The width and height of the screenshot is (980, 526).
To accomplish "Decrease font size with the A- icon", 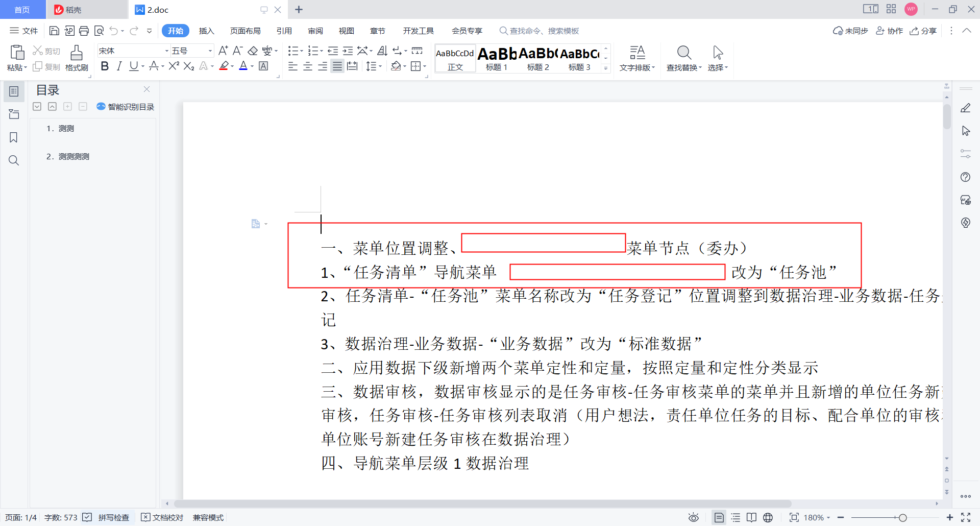I will point(237,51).
